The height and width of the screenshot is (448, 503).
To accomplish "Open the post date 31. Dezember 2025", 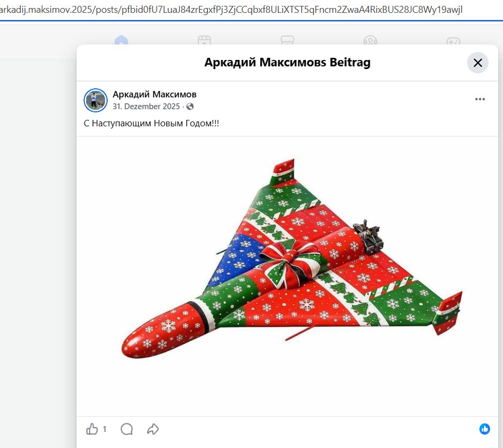I will tap(146, 107).
